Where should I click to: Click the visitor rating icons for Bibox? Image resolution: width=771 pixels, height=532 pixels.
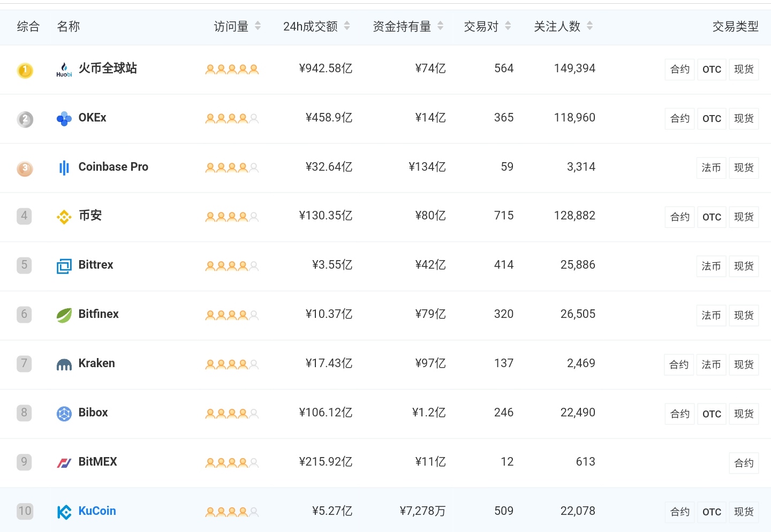[x=232, y=413]
